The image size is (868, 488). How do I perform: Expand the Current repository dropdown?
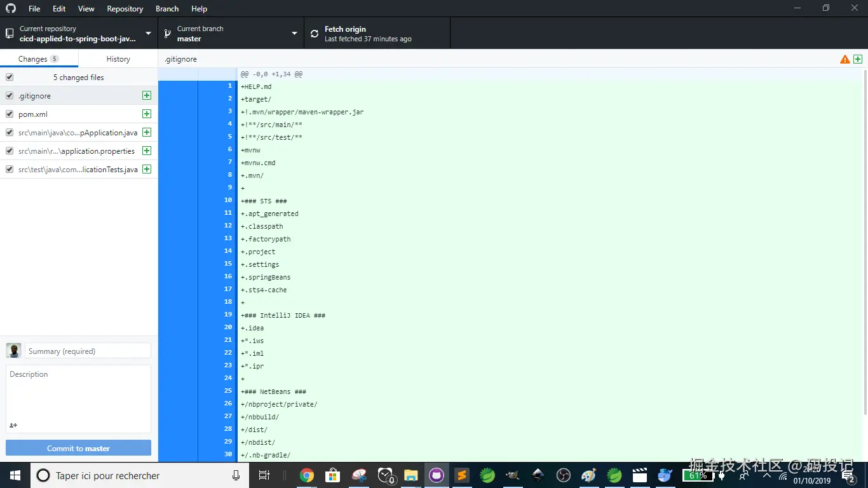79,33
